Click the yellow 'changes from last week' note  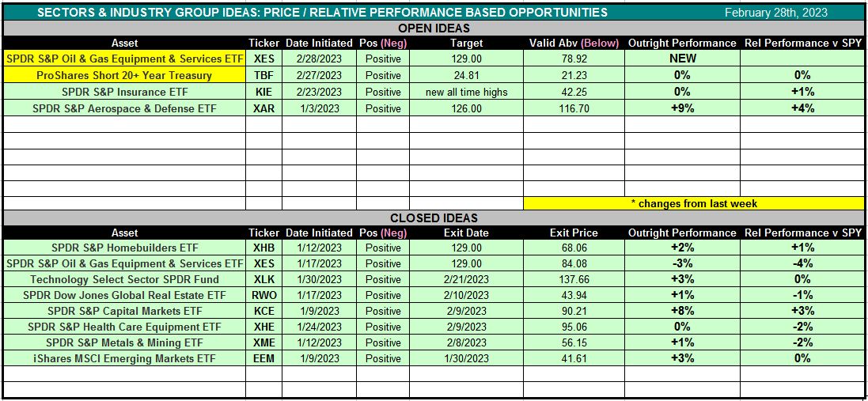pyautogui.click(x=693, y=203)
